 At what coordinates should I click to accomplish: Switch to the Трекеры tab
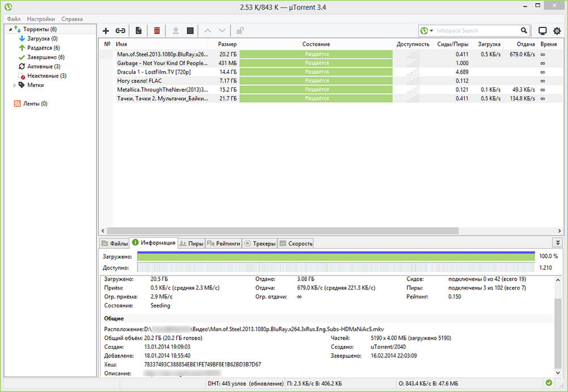click(x=260, y=243)
